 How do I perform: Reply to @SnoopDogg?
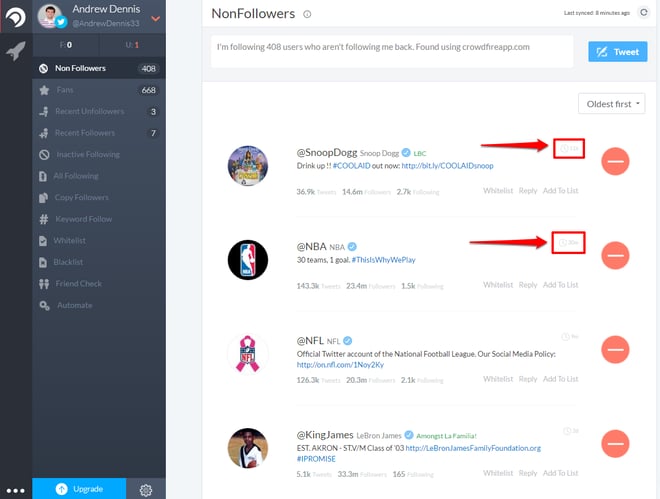click(528, 191)
